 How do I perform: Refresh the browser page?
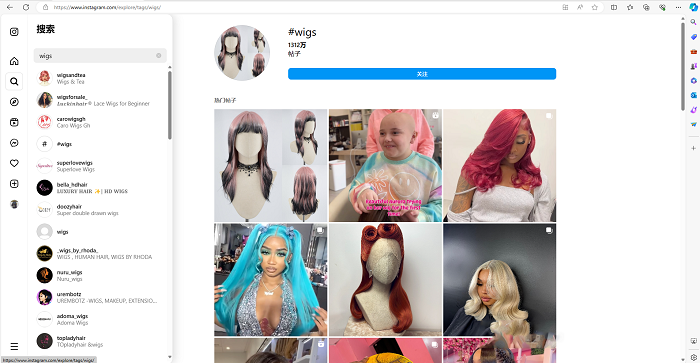[26, 7]
